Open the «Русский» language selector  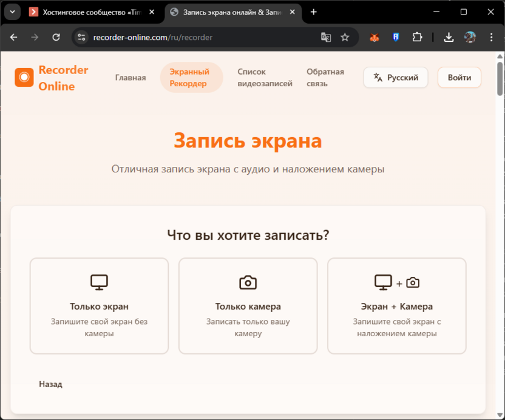pyautogui.click(x=395, y=77)
